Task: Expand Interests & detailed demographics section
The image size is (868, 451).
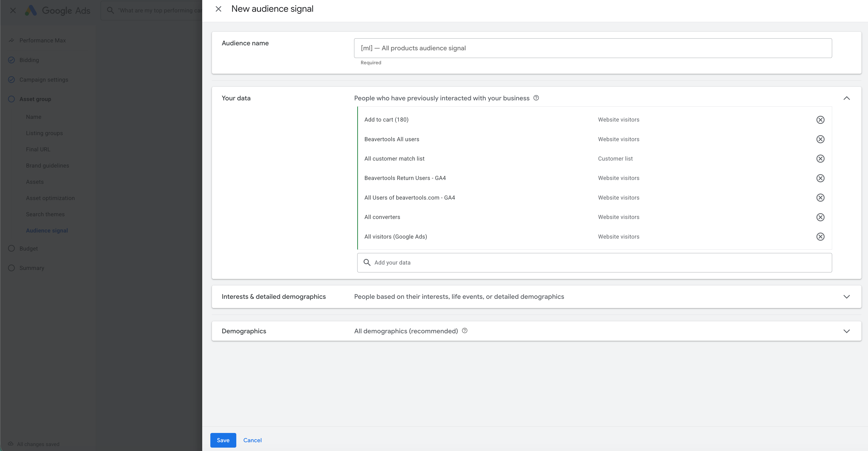Action: pyautogui.click(x=846, y=297)
